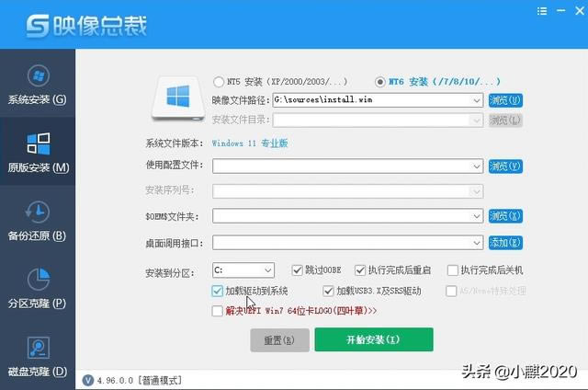Open the 备份还原 (B) sidebar section

pyautogui.click(x=38, y=221)
